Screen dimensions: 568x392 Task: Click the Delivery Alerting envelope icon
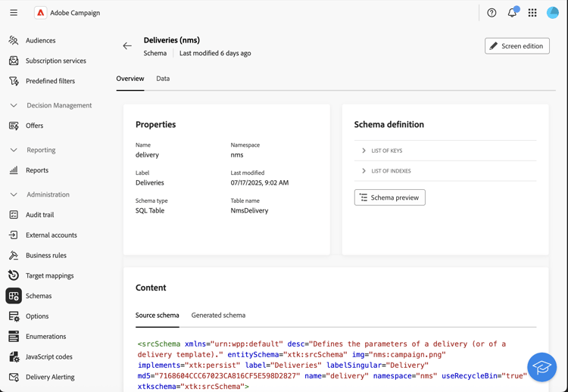pos(14,377)
